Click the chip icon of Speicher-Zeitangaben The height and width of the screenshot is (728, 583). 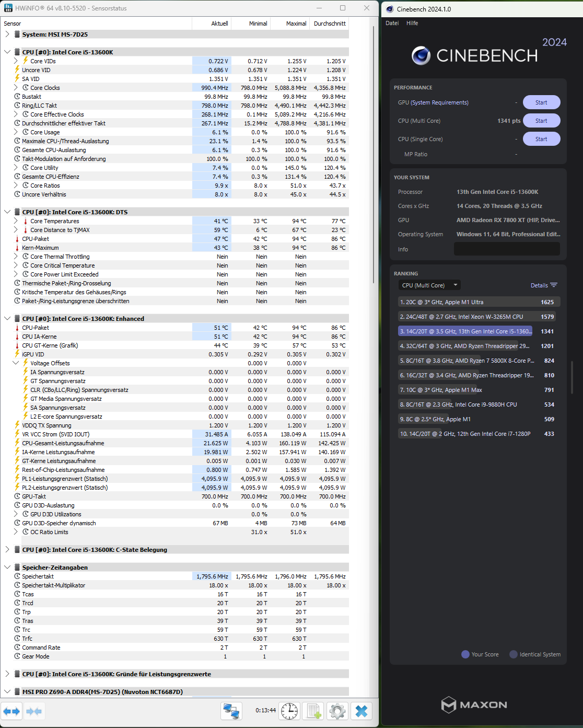[17, 568]
